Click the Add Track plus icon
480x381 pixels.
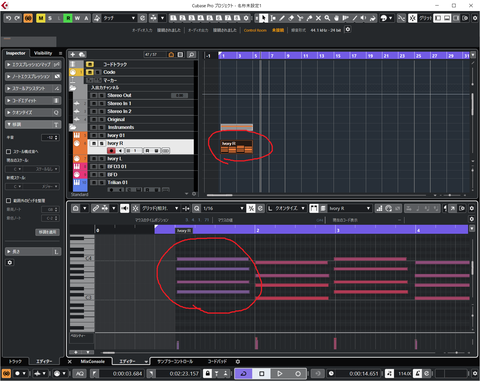[x=73, y=54]
